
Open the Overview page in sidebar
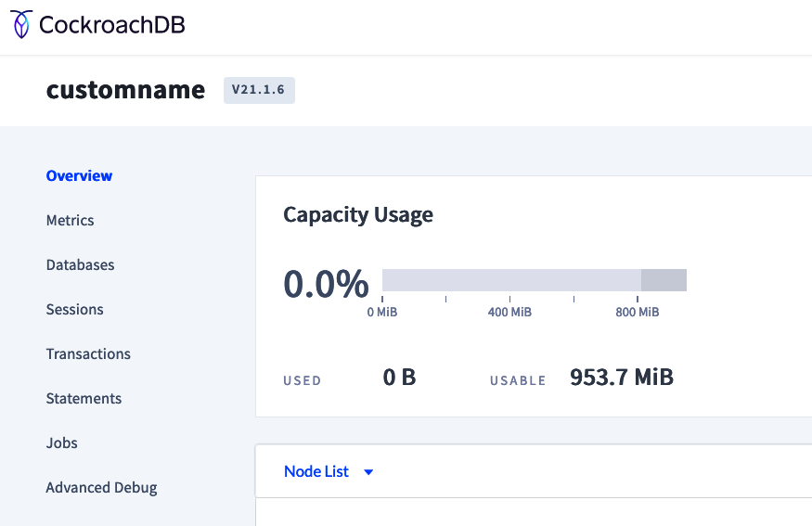click(79, 176)
